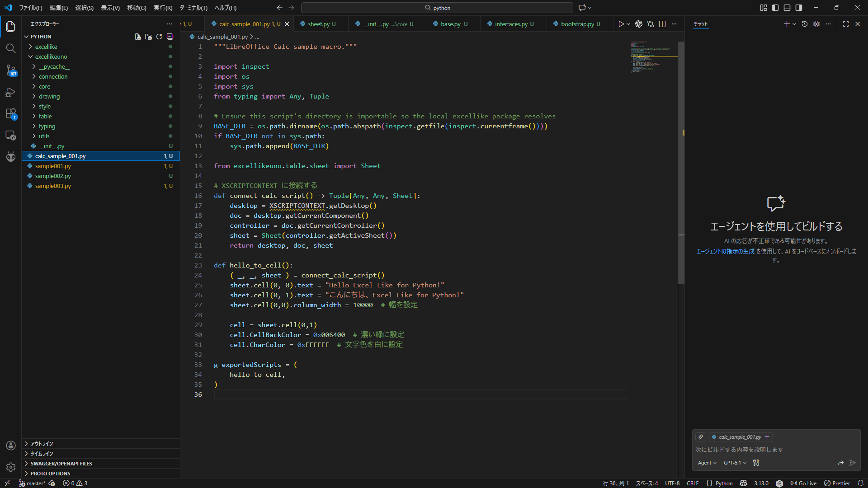
Task: Open Run and Debug view
Action: coord(10,92)
